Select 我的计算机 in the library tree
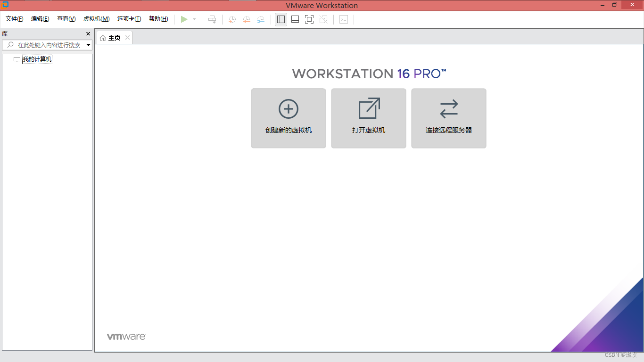The image size is (644, 362). pyautogui.click(x=37, y=59)
